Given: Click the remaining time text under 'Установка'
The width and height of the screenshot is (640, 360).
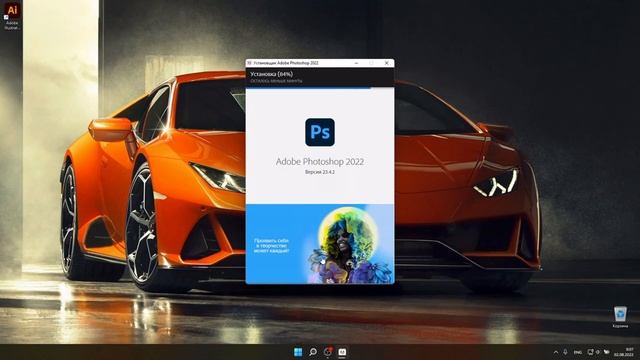Looking at the screenshot, I should point(276,81).
